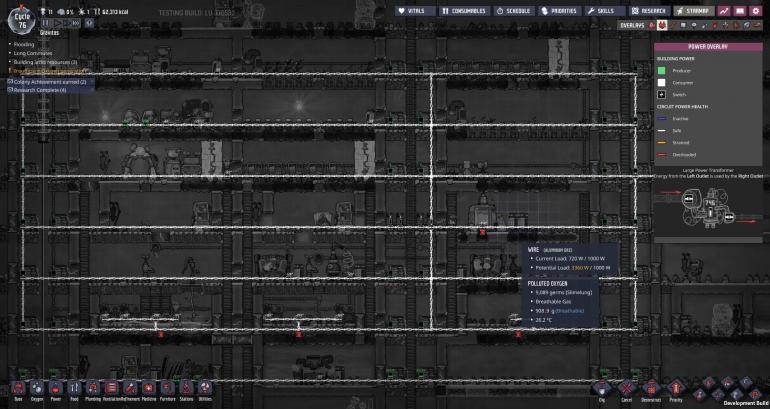Click the Gravitas colony name

tap(49, 33)
